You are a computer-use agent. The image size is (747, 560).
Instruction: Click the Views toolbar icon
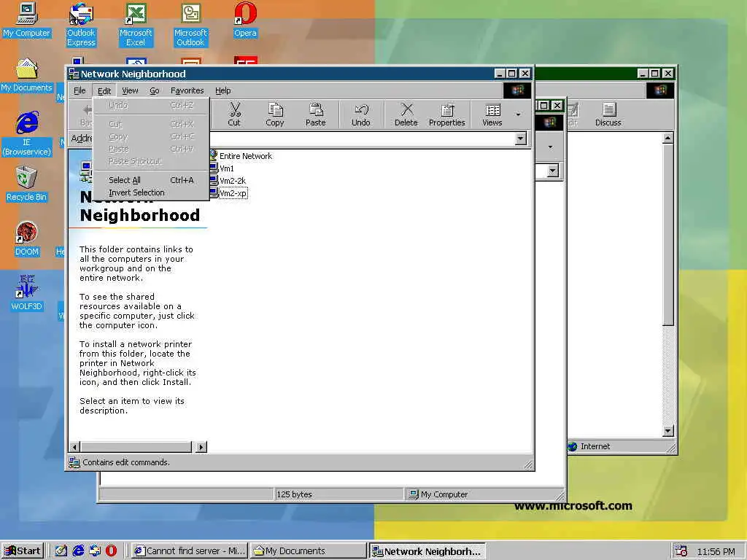(492, 114)
